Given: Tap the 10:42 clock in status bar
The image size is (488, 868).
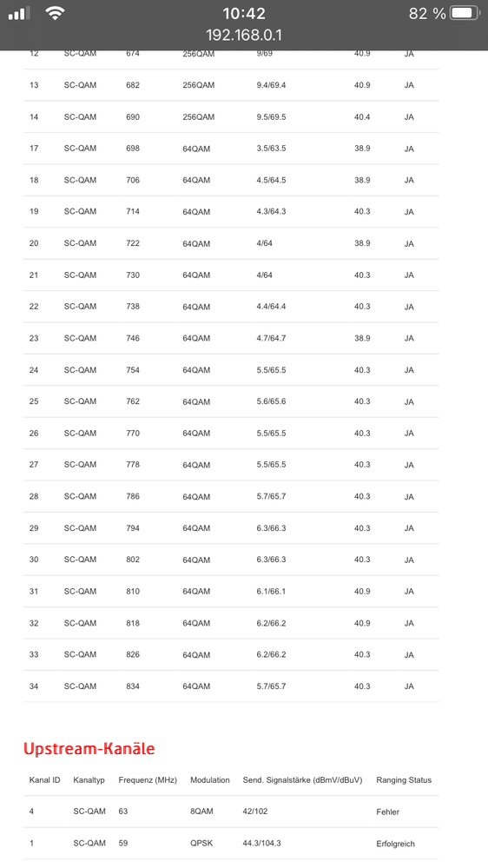Looking at the screenshot, I should (244, 13).
